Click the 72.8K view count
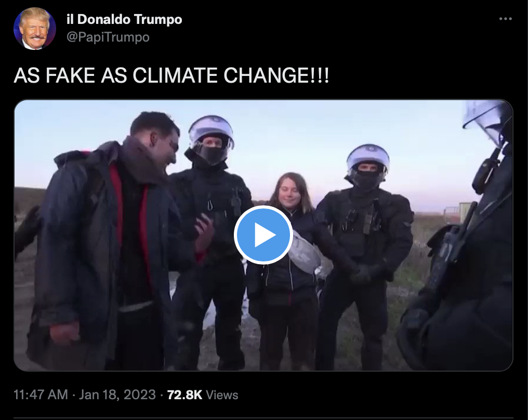The image size is (528, 420). (184, 395)
